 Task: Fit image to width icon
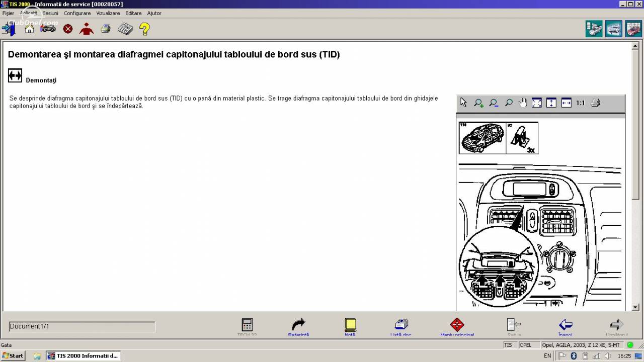[567, 103]
